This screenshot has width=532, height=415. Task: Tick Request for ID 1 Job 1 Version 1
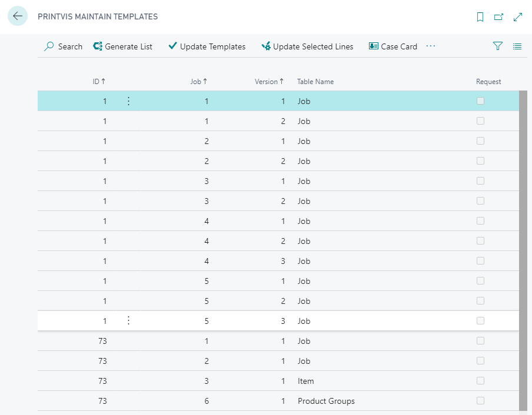click(x=480, y=101)
